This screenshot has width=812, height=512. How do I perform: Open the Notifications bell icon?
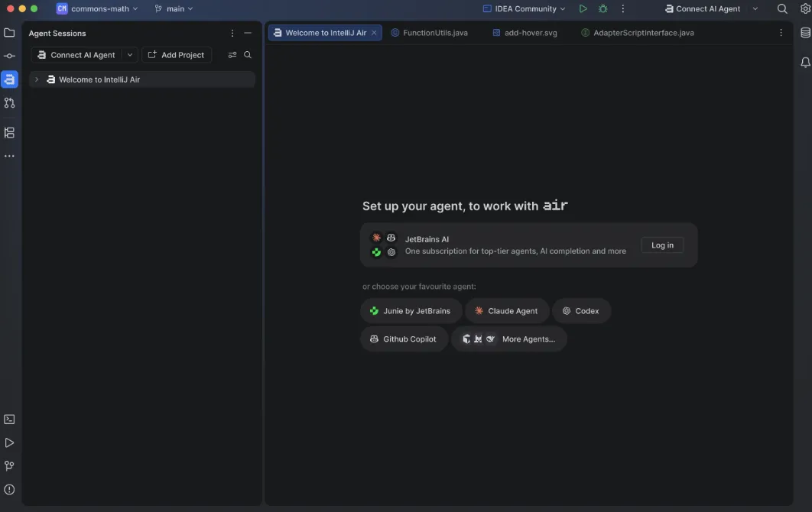tap(805, 63)
